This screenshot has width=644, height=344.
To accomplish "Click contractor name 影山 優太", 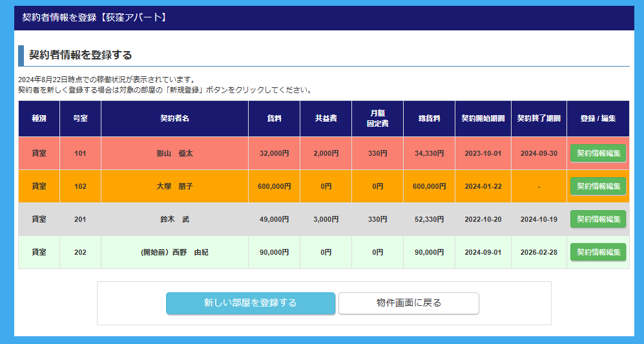I will click(x=174, y=154).
